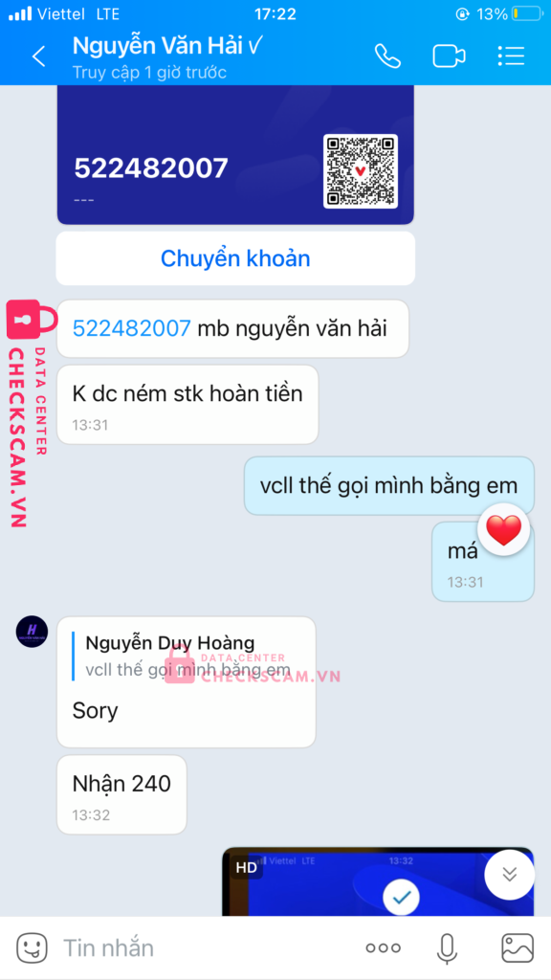
Task: Start a voice call with Nguyễn Văn Hải
Action: (387, 56)
